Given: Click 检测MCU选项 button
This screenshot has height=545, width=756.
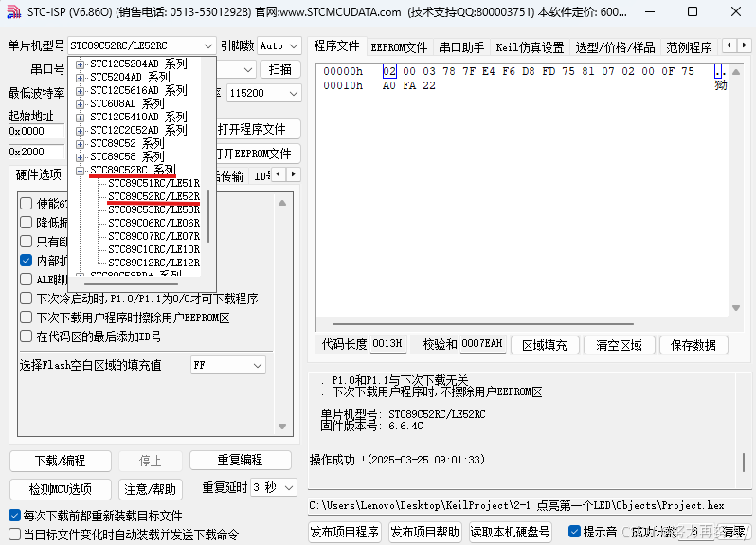Looking at the screenshot, I should tap(61, 489).
